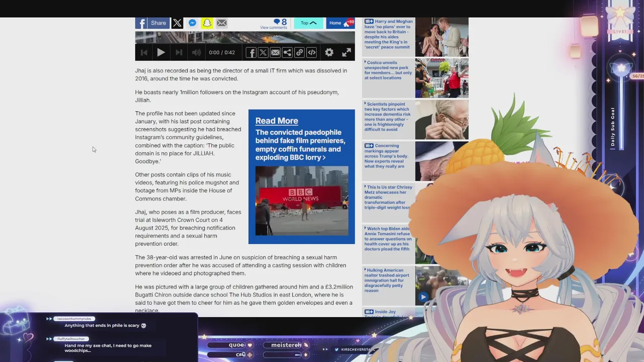Viewport: 644px width, 362px height.
Task: Read Concerning markings on Trump's body story
Action: [387, 156]
